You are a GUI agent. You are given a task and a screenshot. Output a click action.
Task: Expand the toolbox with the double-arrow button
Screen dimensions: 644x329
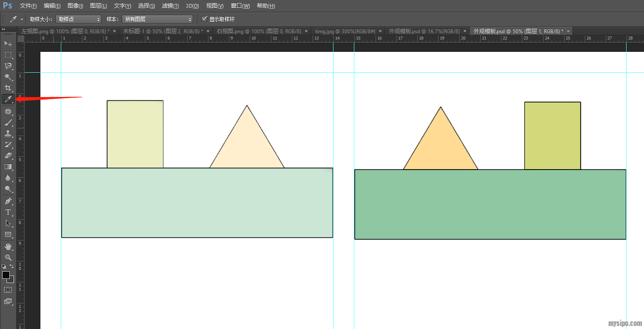coord(4,29)
